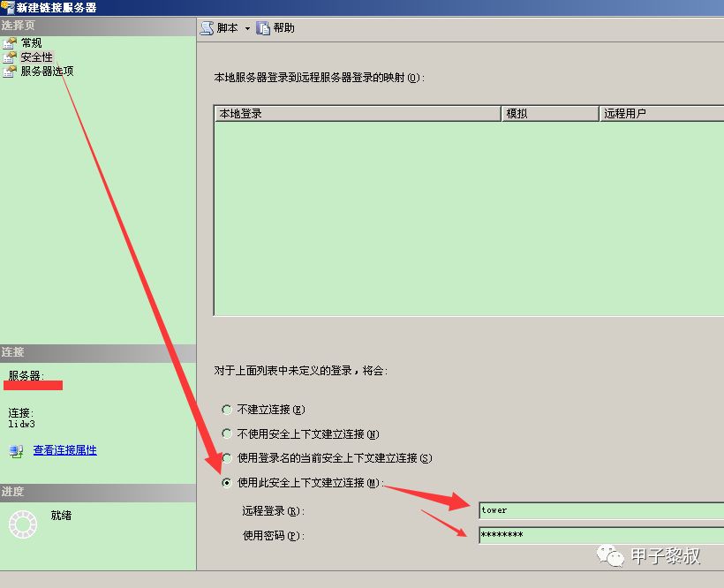The width and height of the screenshot is (724, 588).
Task: Click the 常规 page icon
Action: 10,43
